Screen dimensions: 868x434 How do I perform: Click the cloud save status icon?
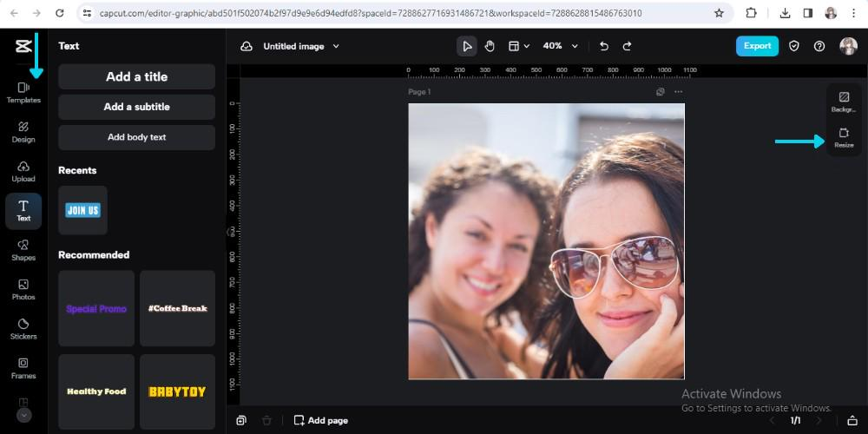(x=247, y=47)
